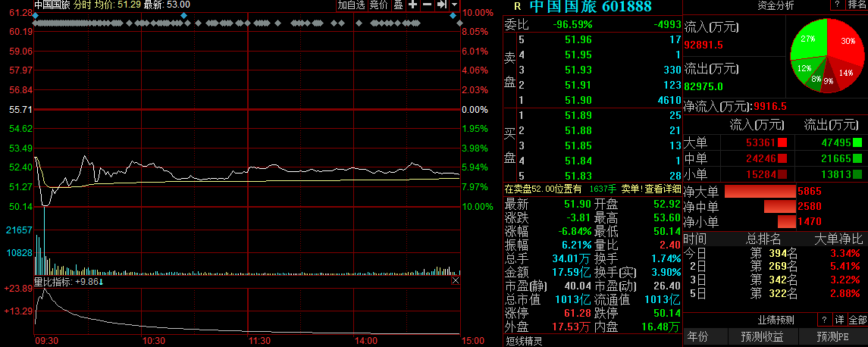868x347 pixels.
Task: Click the 5日 ranking row 第322名
Action: coord(775,293)
